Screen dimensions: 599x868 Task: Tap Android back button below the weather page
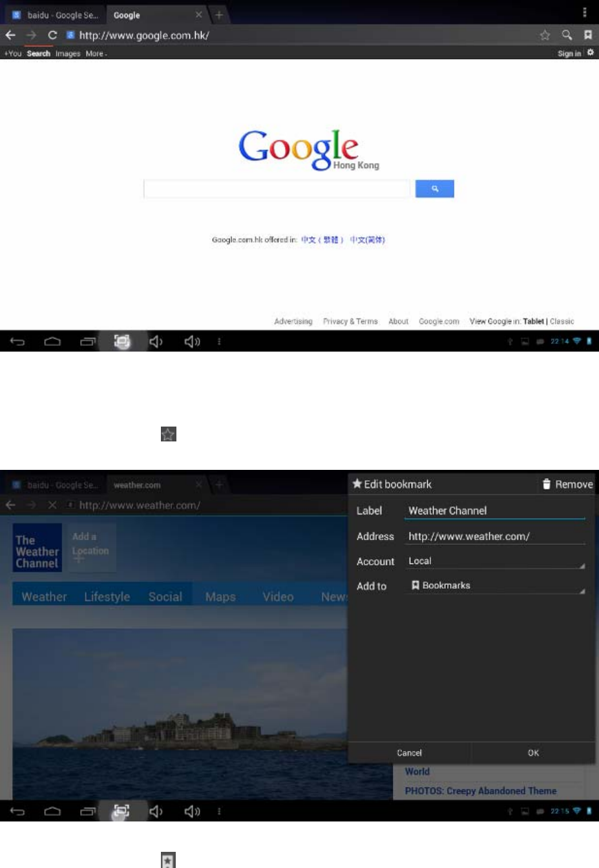point(17,811)
